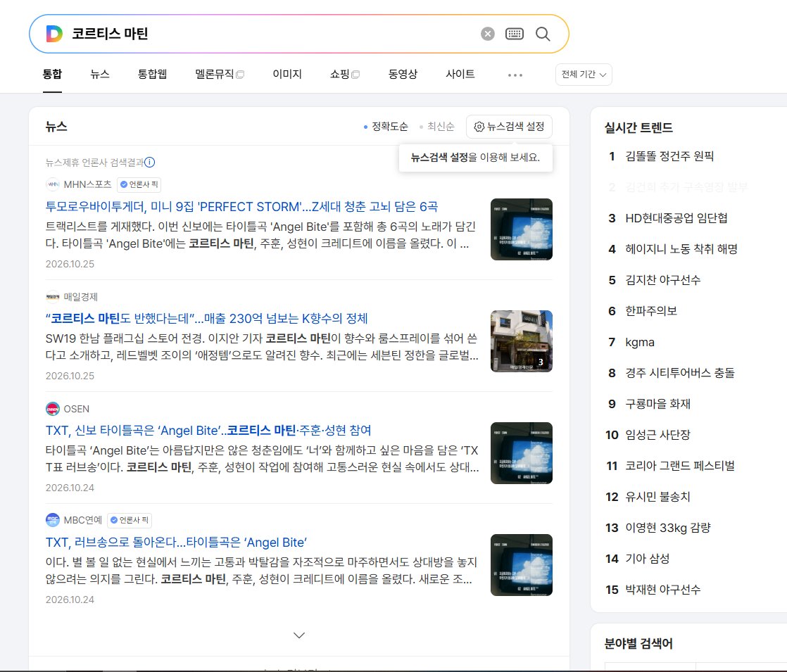Screen dimensions: 787x672
Task: Click the Daum D logo icon
Action: (x=54, y=34)
